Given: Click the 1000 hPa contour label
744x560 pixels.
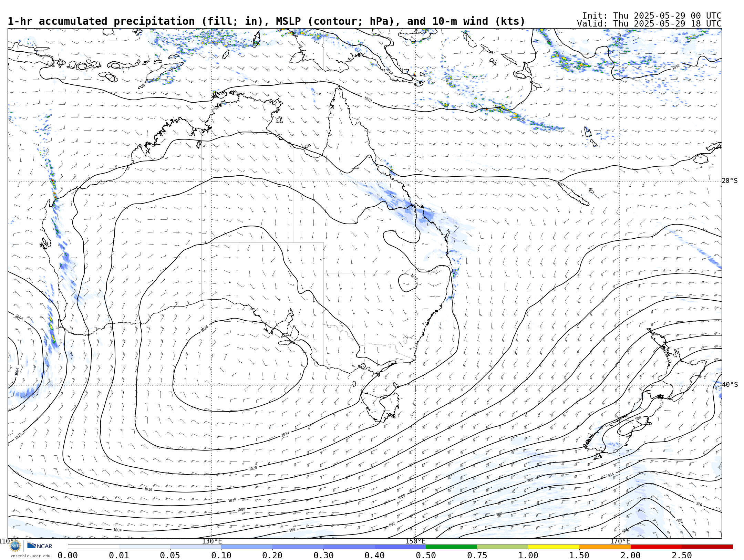Looking at the screenshot, I should pyautogui.click(x=401, y=497).
